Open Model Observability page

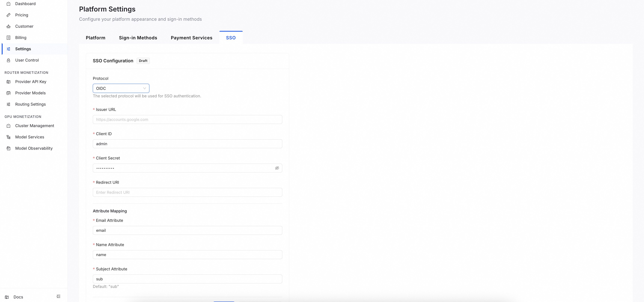[x=34, y=148]
